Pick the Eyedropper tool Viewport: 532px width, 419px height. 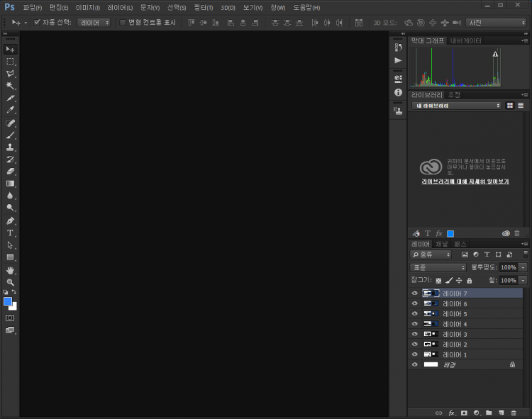11,110
